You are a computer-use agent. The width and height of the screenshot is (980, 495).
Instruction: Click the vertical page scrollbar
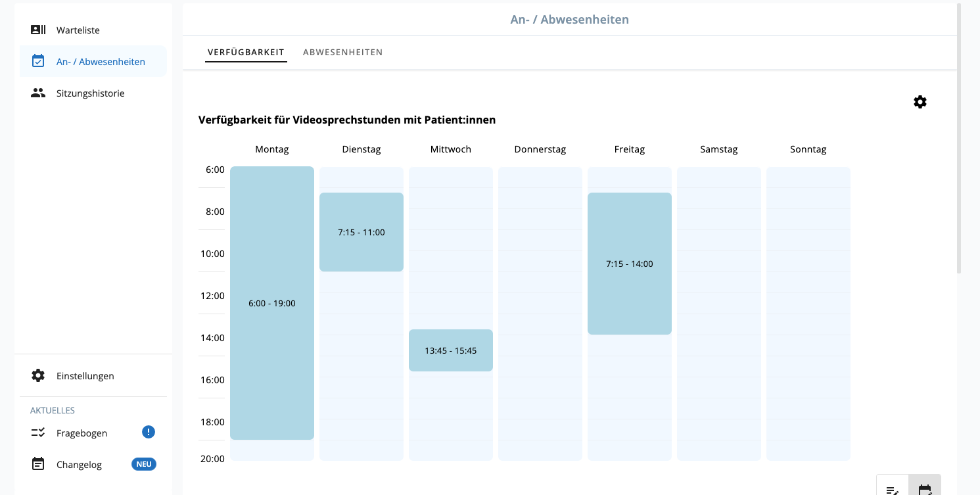[x=959, y=138]
